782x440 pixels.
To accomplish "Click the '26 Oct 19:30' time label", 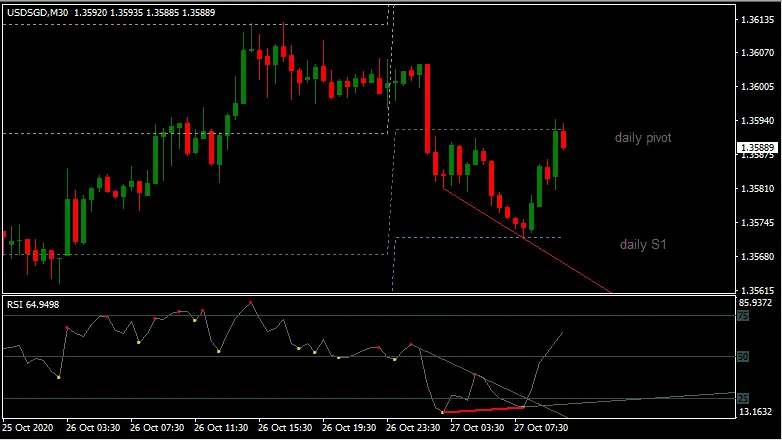I will (x=349, y=428).
